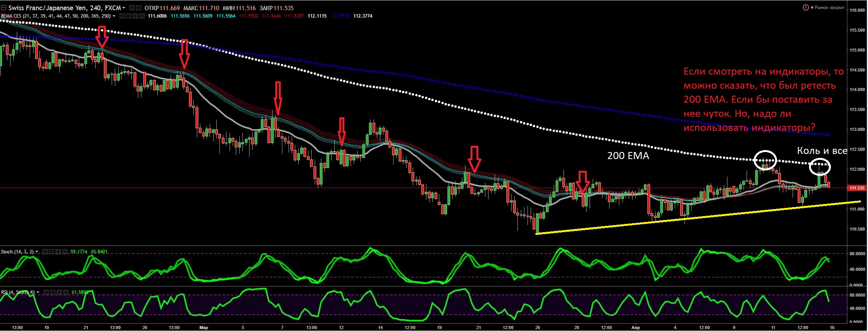Image resolution: width=868 pixels, height=331 pixels.
Task: Click the white EMA value 112.3774
Action: pyautogui.click(x=363, y=16)
